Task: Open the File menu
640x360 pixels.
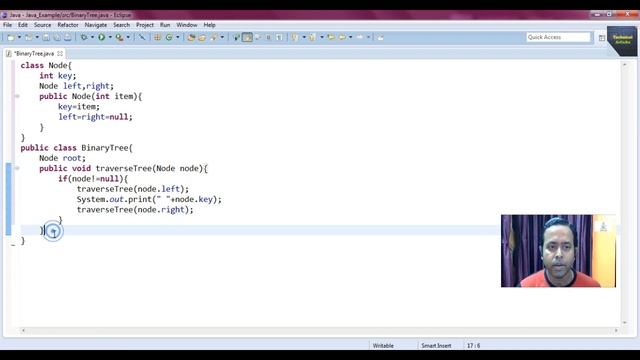Action: coord(7,25)
